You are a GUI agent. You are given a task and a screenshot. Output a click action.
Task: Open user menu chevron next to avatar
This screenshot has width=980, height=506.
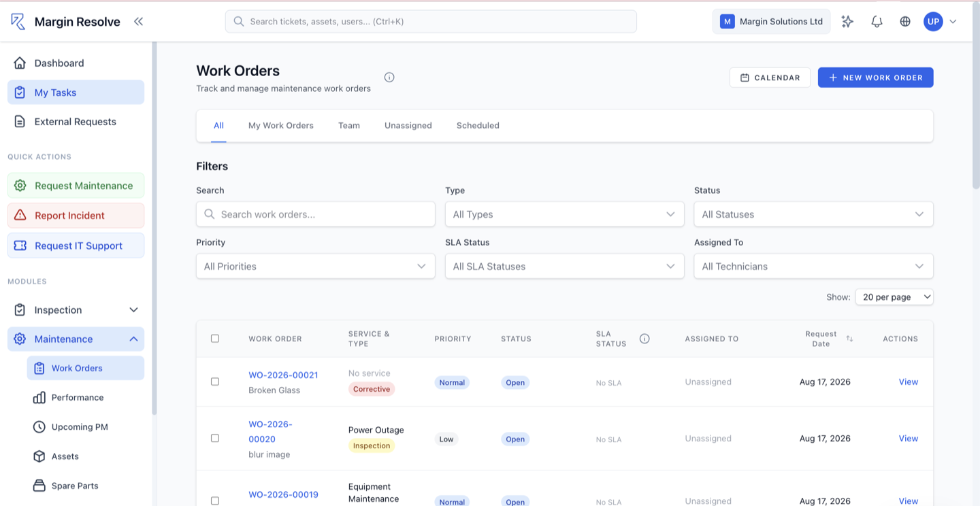[953, 21]
